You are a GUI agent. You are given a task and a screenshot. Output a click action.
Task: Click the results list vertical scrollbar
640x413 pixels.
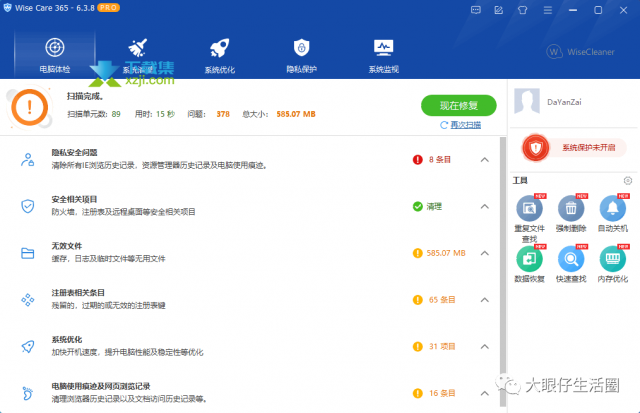[503, 271]
